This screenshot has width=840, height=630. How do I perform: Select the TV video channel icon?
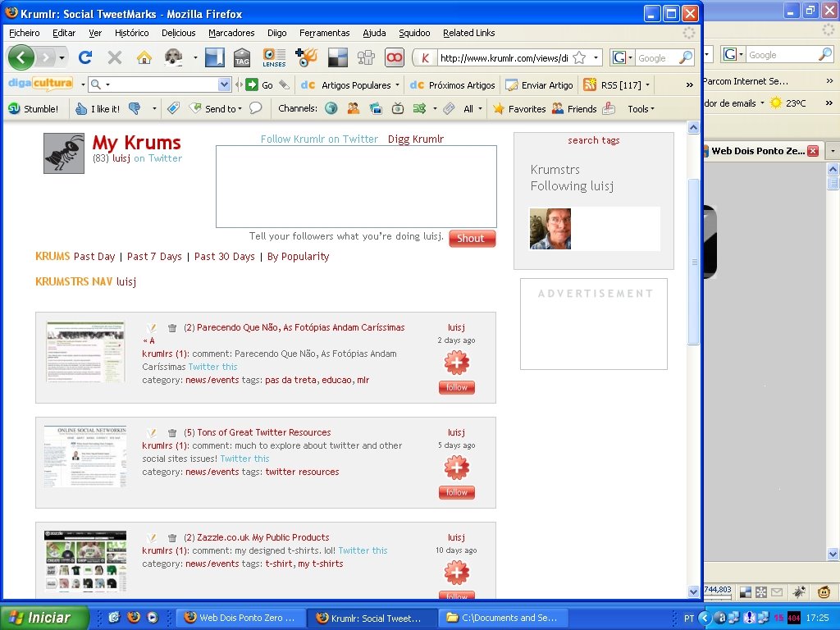click(398, 109)
